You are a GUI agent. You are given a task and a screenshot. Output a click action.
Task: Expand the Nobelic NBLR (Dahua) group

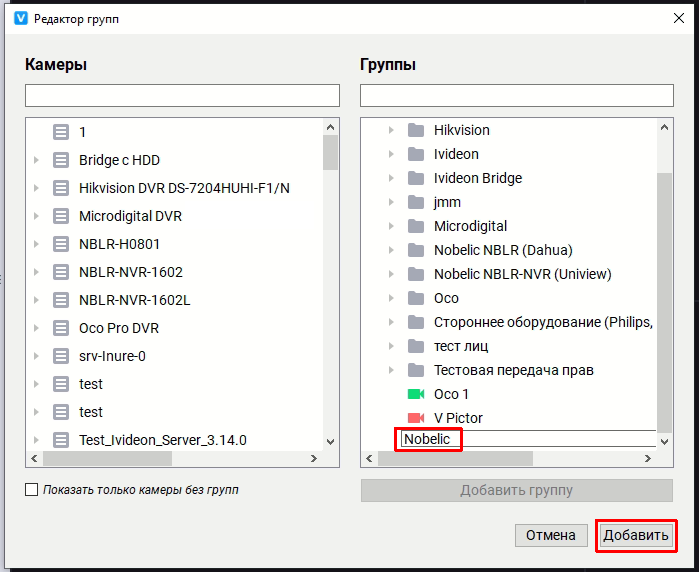pyautogui.click(x=391, y=250)
